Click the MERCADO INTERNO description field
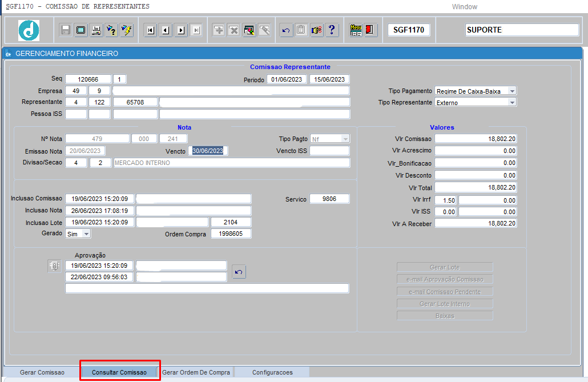This screenshot has height=382, width=588. click(231, 163)
